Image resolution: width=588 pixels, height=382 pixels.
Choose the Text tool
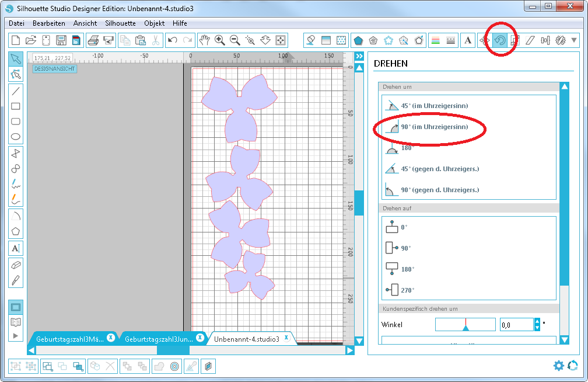(x=16, y=248)
